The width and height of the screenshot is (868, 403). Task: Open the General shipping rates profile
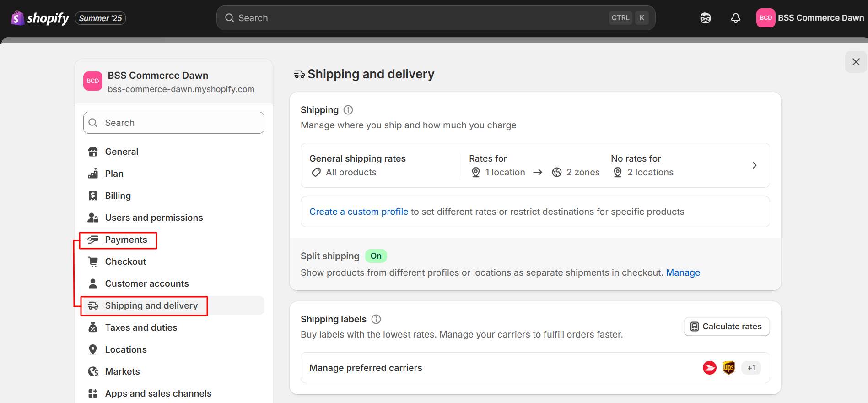click(x=535, y=165)
